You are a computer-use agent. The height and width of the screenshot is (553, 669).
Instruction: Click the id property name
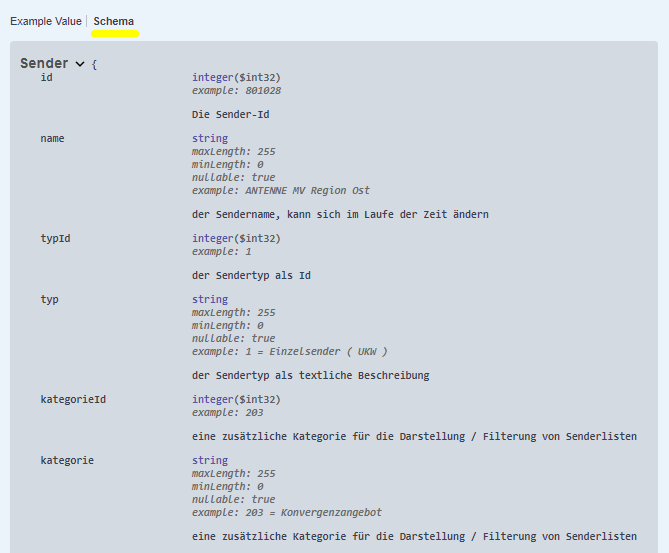click(46, 77)
